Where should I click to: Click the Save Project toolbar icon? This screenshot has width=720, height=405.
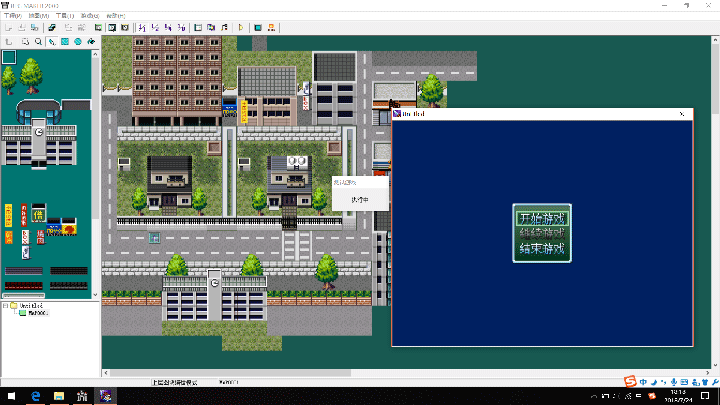click(37, 27)
